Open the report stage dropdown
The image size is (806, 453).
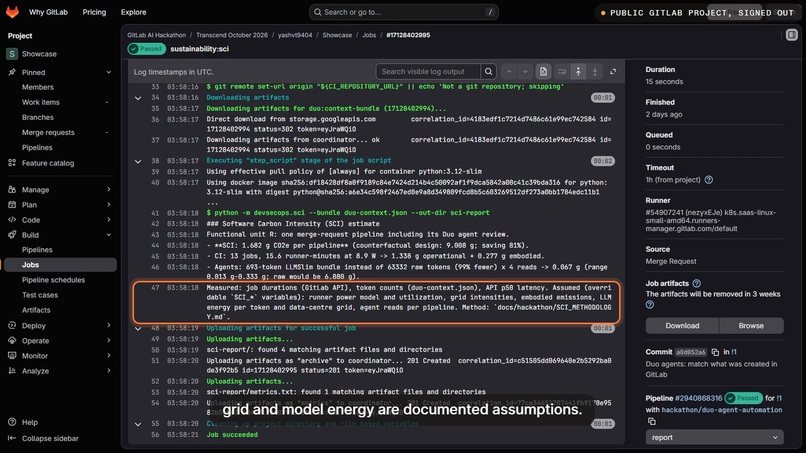715,438
